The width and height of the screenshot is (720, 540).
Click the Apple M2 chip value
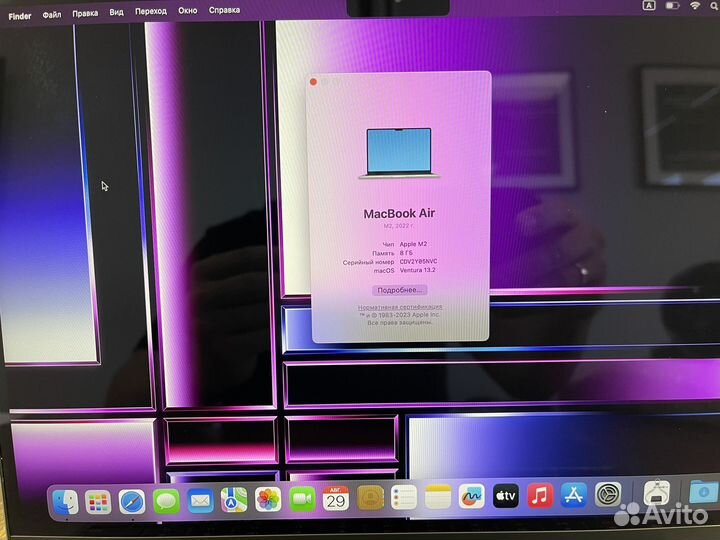(x=413, y=244)
